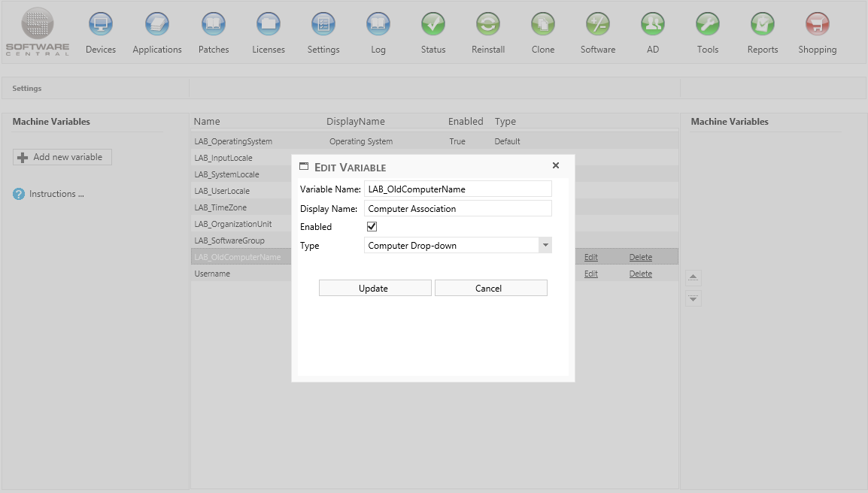Image resolution: width=868 pixels, height=493 pixels.
Task: Click Delete link for Username row
Action: point(640,274)
